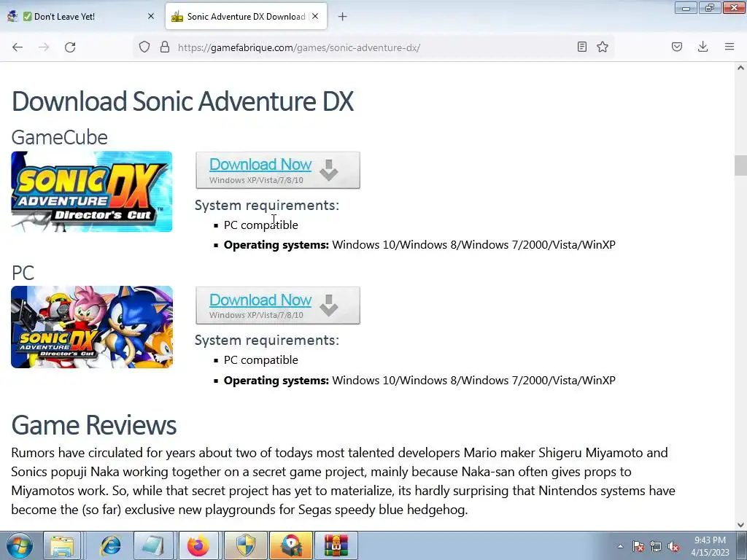Click the Game Reviews heading
Screen dimensions: 747x560
94,425
